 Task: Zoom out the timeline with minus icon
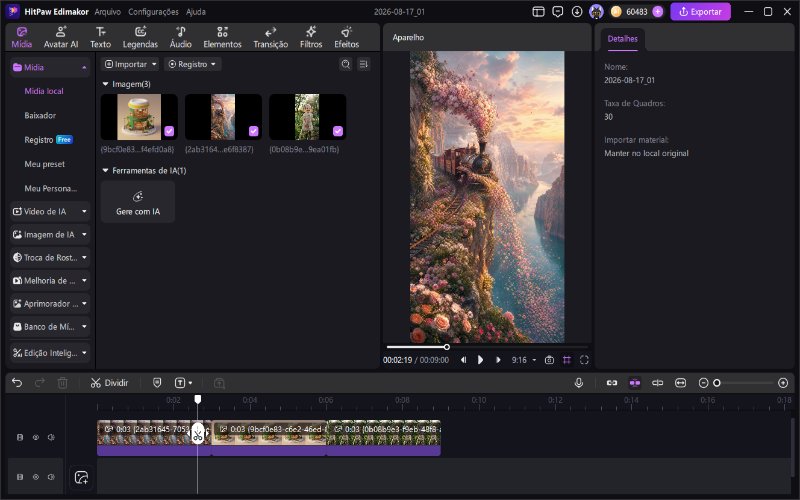point(704,383)
